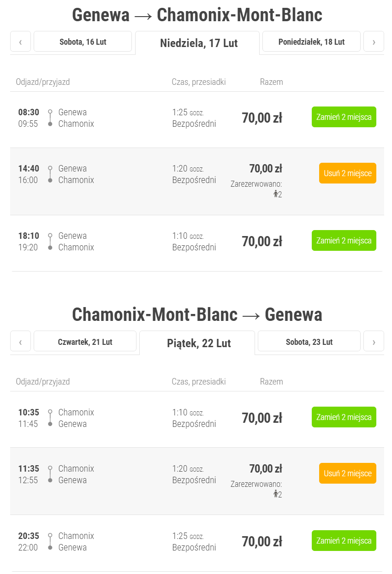Remove 2 seats from 14:40 Genewa departure
Screen dimensions: 392x574
click(347, 173)
